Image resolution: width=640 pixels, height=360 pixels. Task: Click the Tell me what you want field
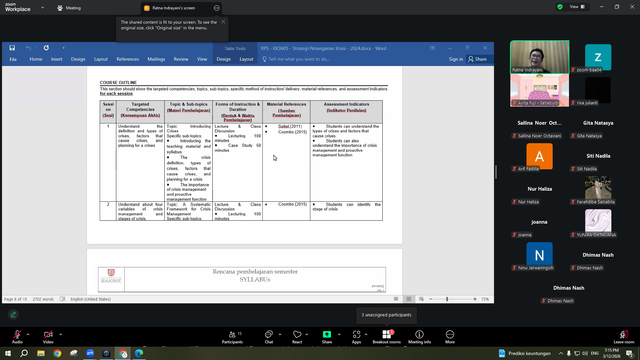pyautogui.click(x=296, y=59)
